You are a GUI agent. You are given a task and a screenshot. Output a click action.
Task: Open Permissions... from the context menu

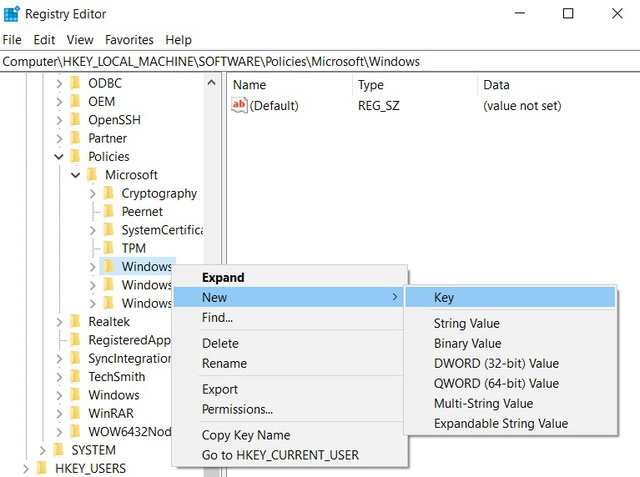(290, 409)
